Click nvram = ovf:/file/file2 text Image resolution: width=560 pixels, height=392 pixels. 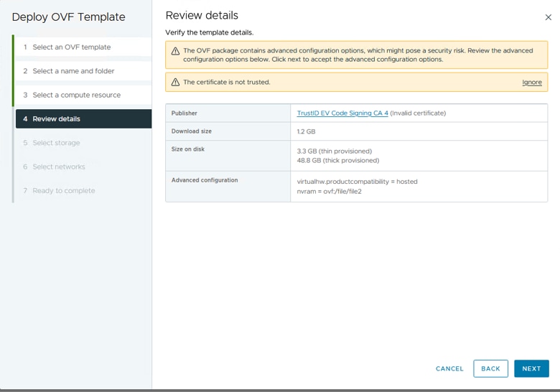click(330, 192)
